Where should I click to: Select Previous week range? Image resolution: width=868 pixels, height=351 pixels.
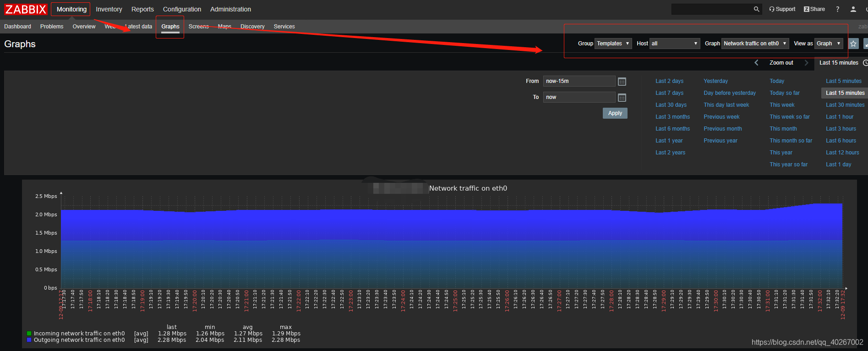tap(721, 117)
